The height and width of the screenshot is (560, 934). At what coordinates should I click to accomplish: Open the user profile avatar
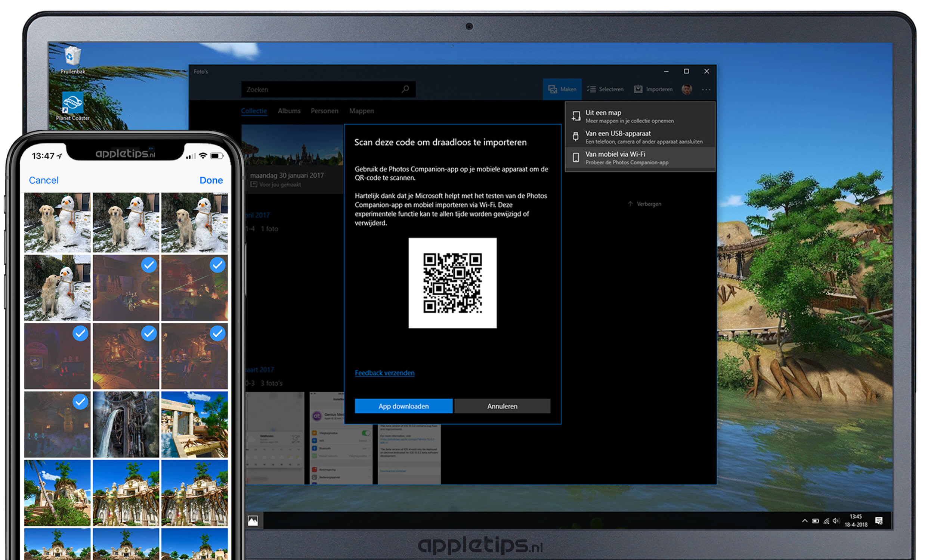(x=687, y=89)
